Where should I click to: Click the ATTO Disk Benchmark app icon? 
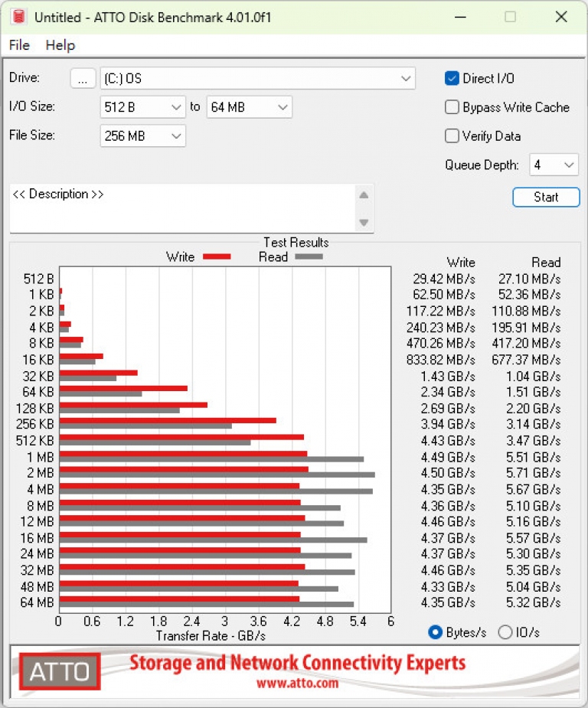tap(18, 17)
